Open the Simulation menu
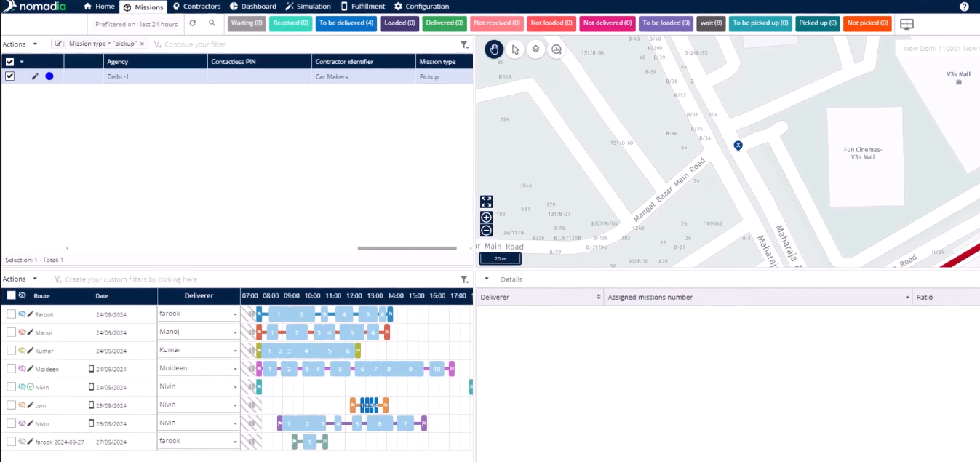Image resolution: width=980 pixels, height=462 pixels. (308, 7)
